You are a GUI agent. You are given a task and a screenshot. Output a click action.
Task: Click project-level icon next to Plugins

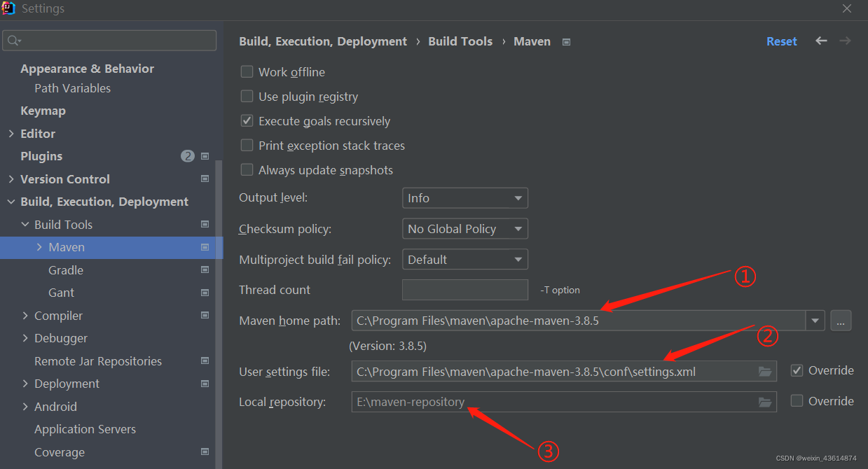point(205,156)
